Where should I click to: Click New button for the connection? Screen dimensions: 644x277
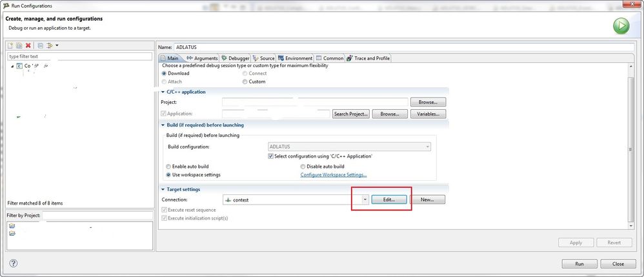(x=427, y=200)
